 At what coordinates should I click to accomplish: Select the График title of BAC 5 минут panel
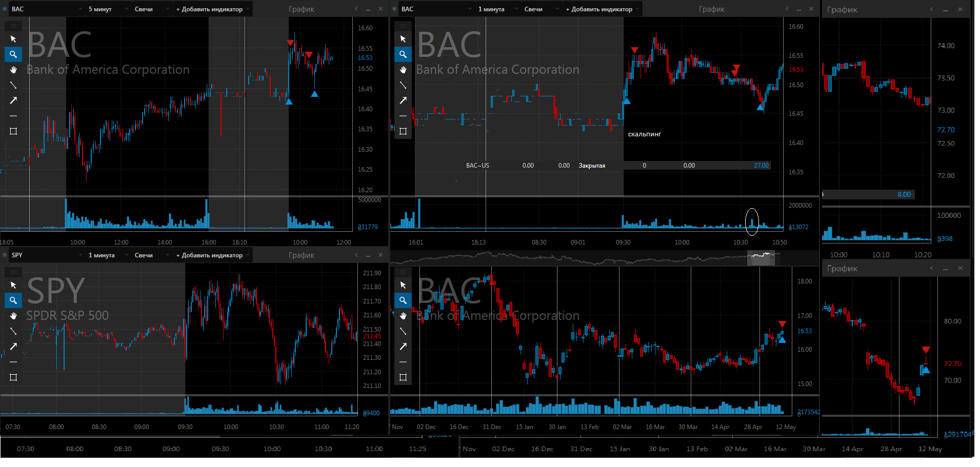302,9
